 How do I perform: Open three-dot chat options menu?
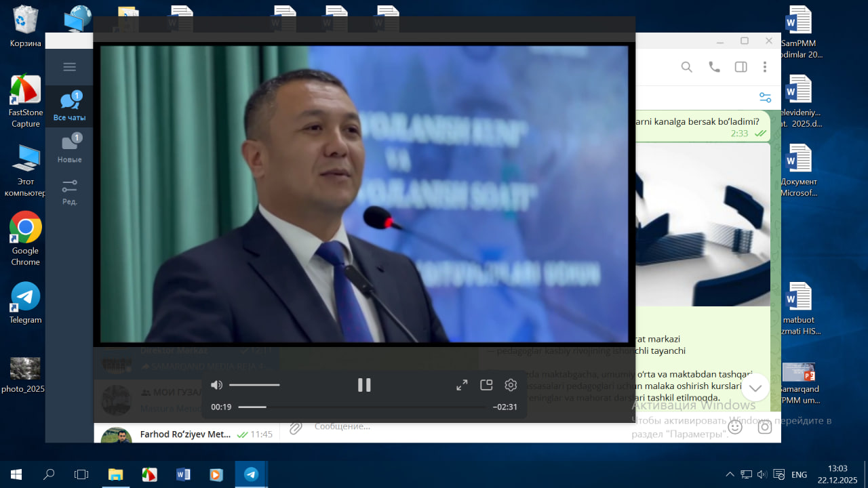click(765, 67)
